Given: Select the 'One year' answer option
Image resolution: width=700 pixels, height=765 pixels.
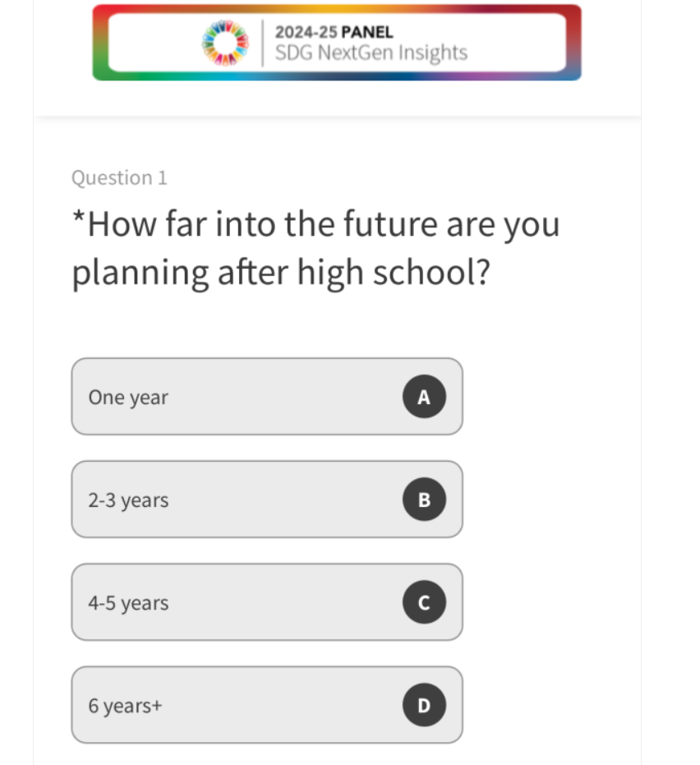Looking at the screenshot, I should (266, 396).
